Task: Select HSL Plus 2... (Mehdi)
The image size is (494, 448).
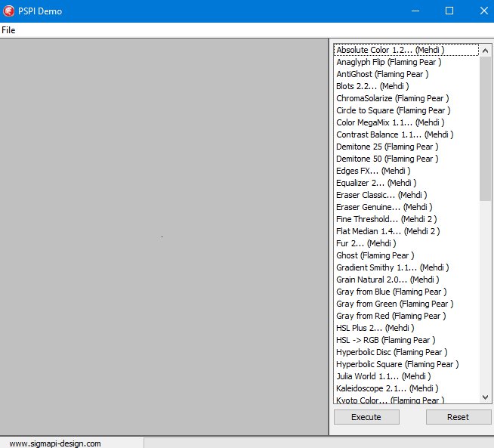Action: coord(406,328)
